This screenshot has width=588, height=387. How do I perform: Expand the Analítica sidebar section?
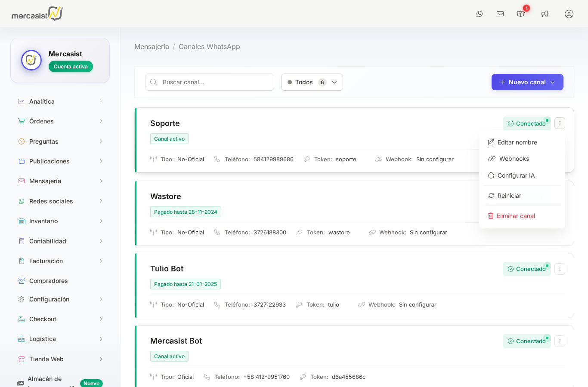point(60,101)
